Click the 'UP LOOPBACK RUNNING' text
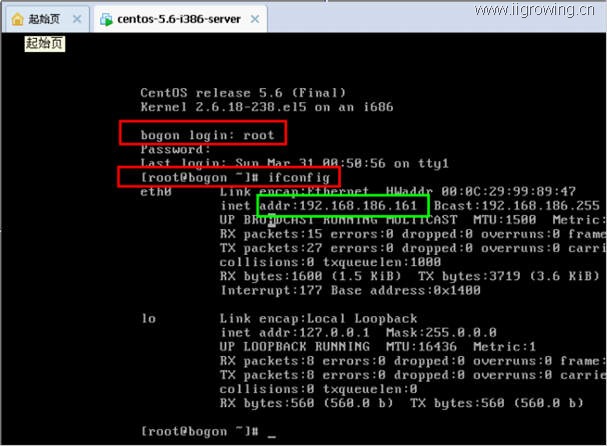 [x=295, y=347]
